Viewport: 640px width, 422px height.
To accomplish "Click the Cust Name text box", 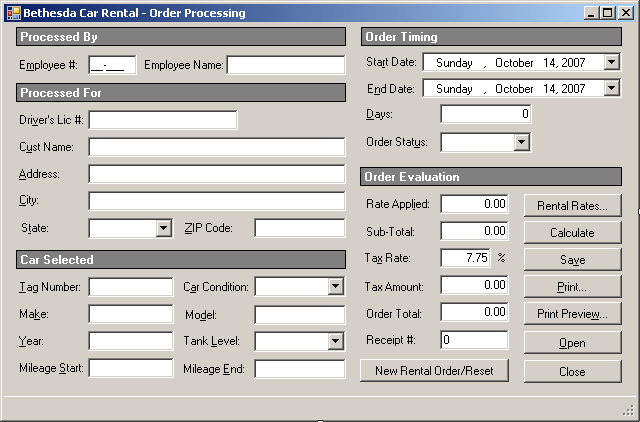I will pyautogui.click(x=217, y=147).
